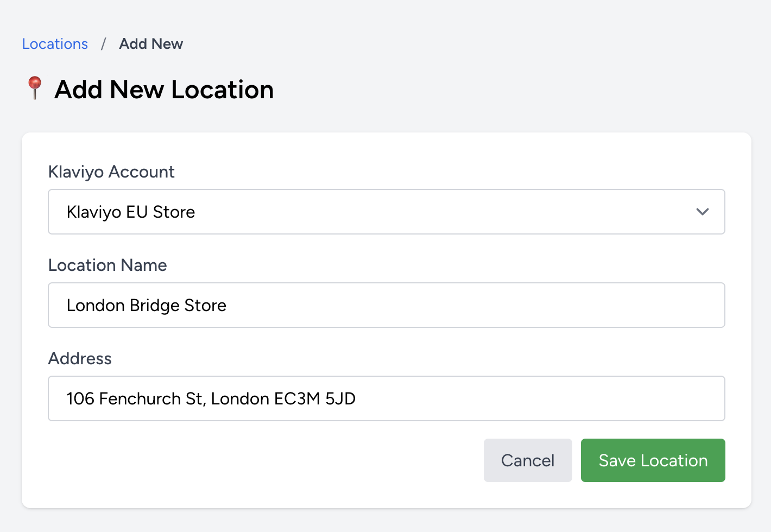Select the Add New breadcrumb item
The image size is (771, 532).
[151, 43]
